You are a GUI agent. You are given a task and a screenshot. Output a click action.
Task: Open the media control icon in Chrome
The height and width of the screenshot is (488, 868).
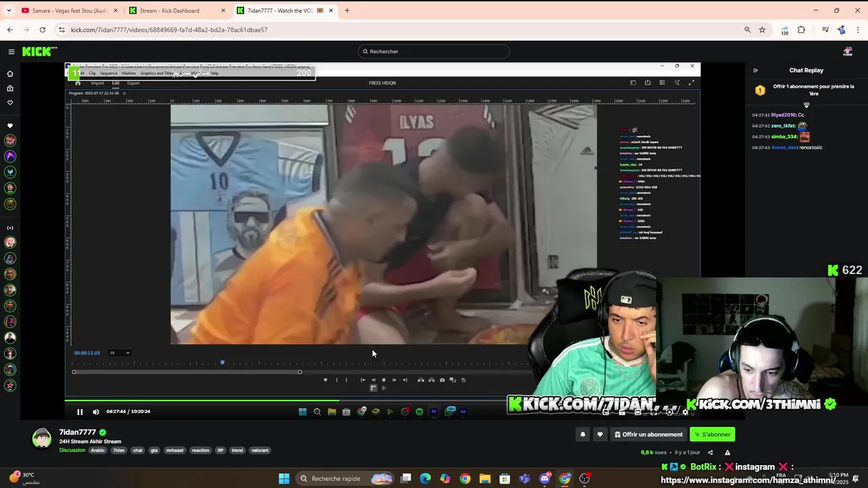[825, 30]
